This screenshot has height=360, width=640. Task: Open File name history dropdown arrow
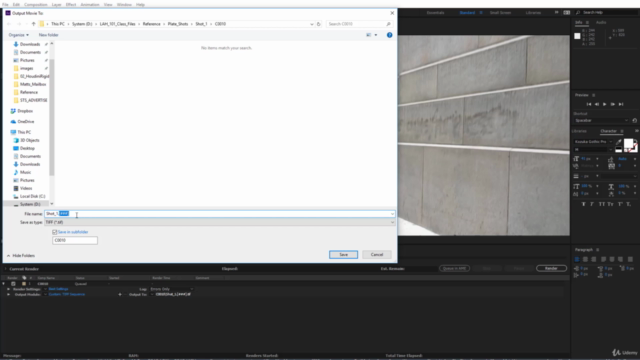coord(392,214)
